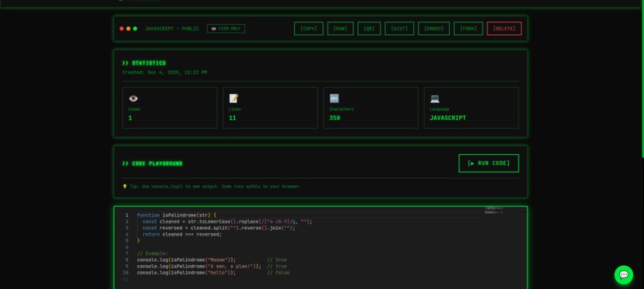Click line number 1 in gutter

pos(127,215)
